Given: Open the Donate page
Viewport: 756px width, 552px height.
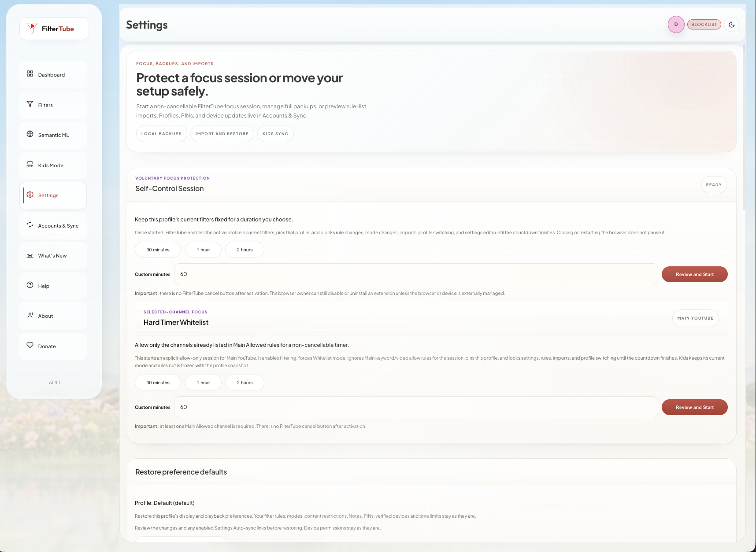Looking at the screenshot, I should [53, 346].
